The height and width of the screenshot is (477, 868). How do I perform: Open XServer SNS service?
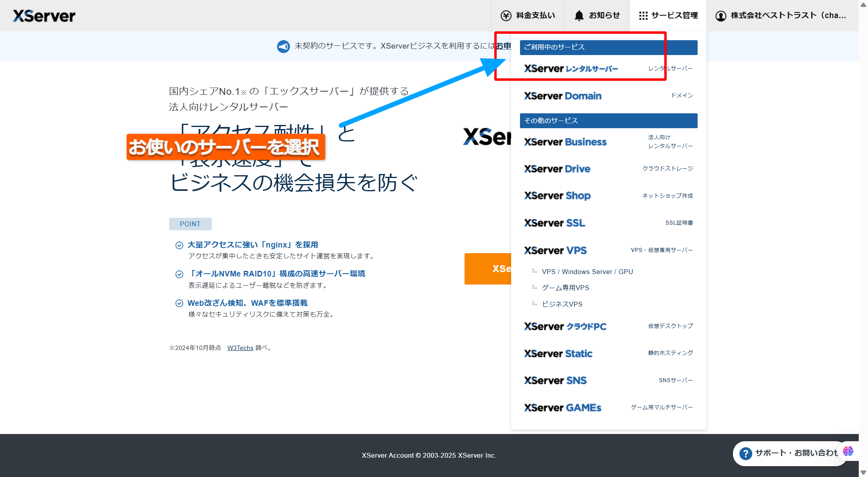point(608,380)
